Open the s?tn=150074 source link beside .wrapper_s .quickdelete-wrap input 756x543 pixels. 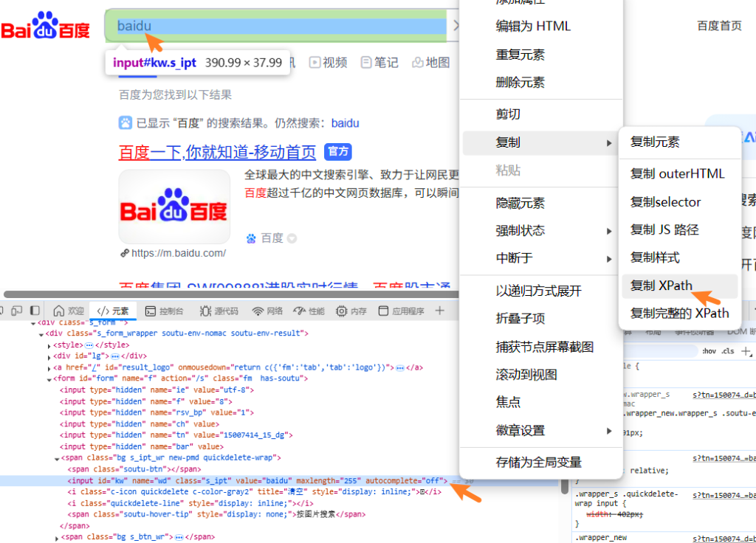[x=724, y=495]
